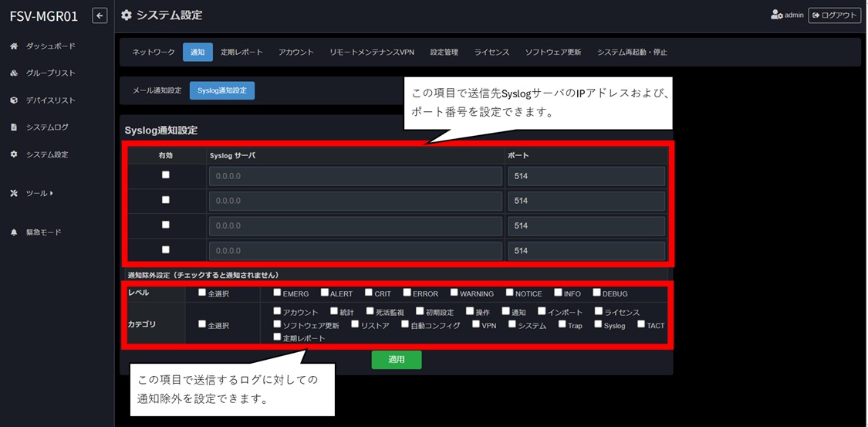Click the emergency mode bell icon
Viewport: 868px width, 427px height.
point(15,232)
